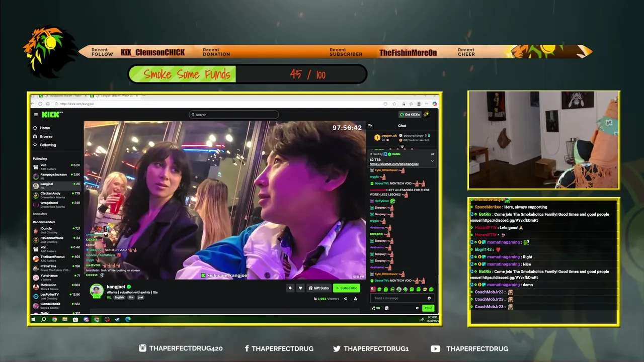This screenshot has width=644, height=362.
Task: Open the Copilot icon in browser
Action: pos(435,104)
